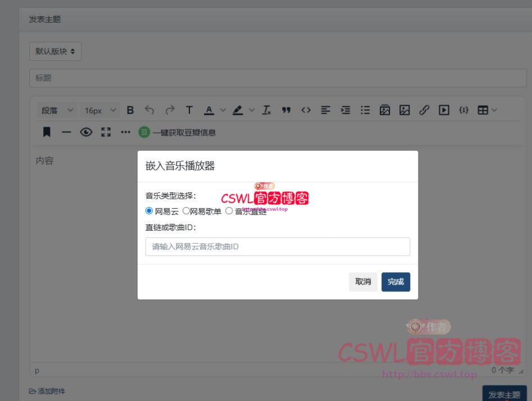Click the 网易云音乐歌曲ID input field

(x=278, y=247)
